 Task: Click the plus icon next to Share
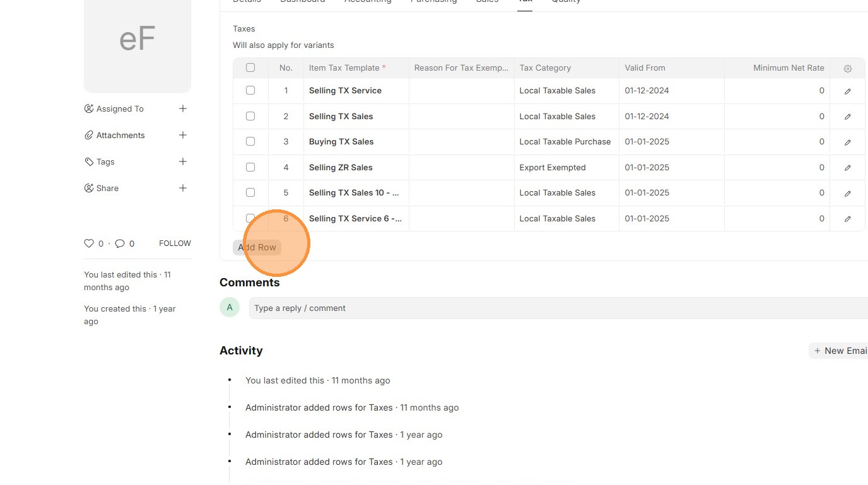point(183,188)
